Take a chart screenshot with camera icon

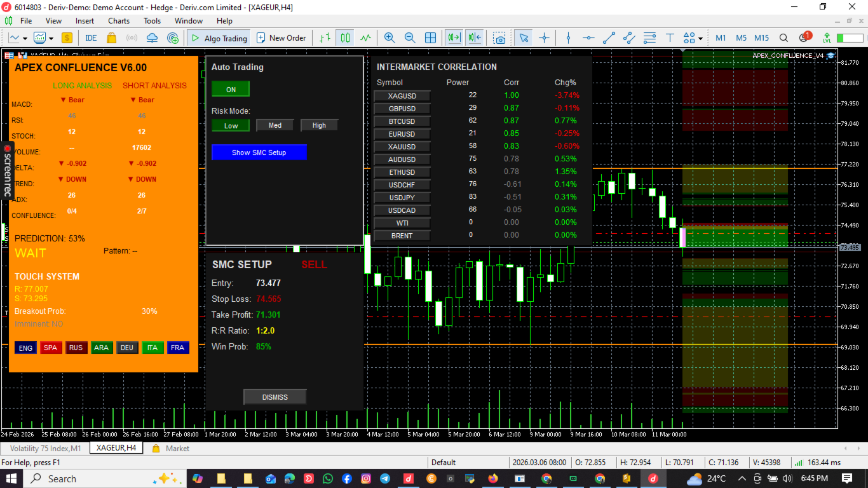pos(500,38)
